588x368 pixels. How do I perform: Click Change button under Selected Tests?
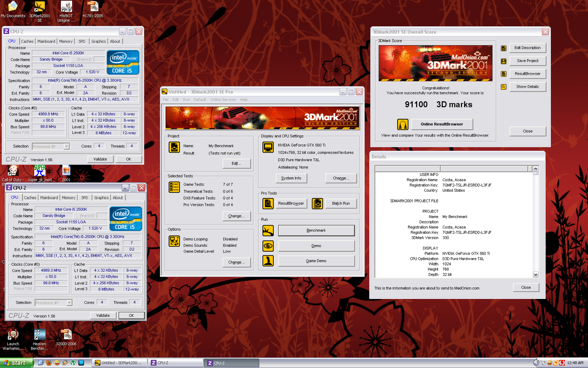237,216
